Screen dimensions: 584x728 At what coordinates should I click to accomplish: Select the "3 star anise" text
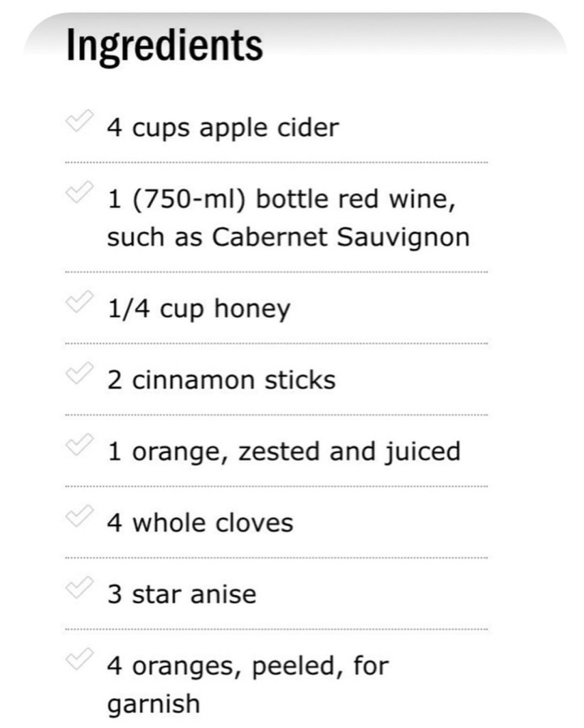coord(181,594)
